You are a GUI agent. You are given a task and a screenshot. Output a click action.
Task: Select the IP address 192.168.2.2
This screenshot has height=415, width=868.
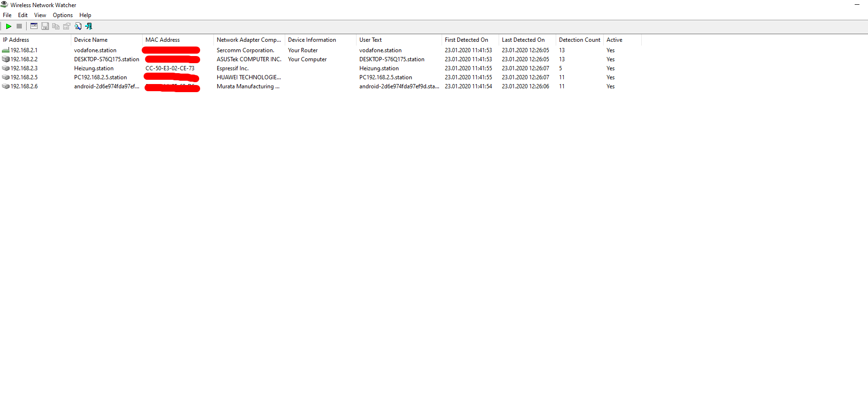coord(24,59)
